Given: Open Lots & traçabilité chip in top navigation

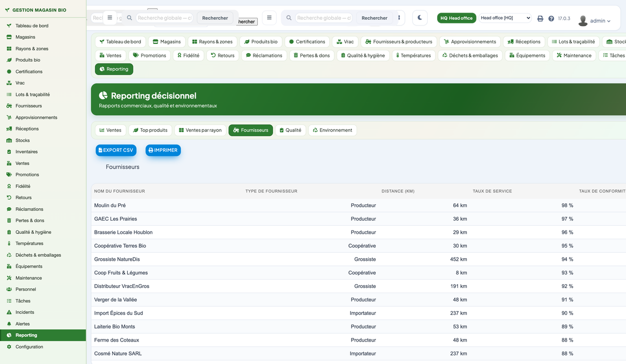Looking at the screenshot, I should coord(573,42).
